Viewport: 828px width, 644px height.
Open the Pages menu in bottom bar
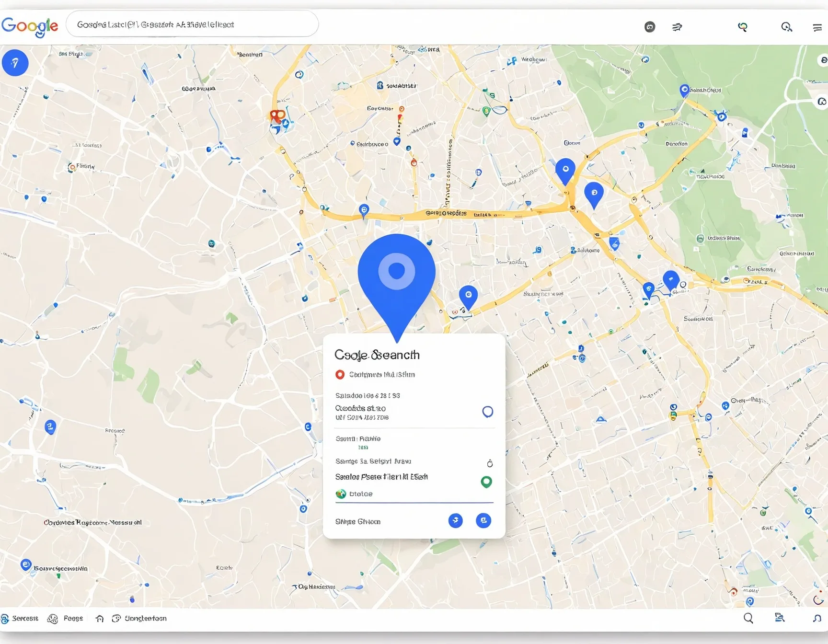point(65,618)
